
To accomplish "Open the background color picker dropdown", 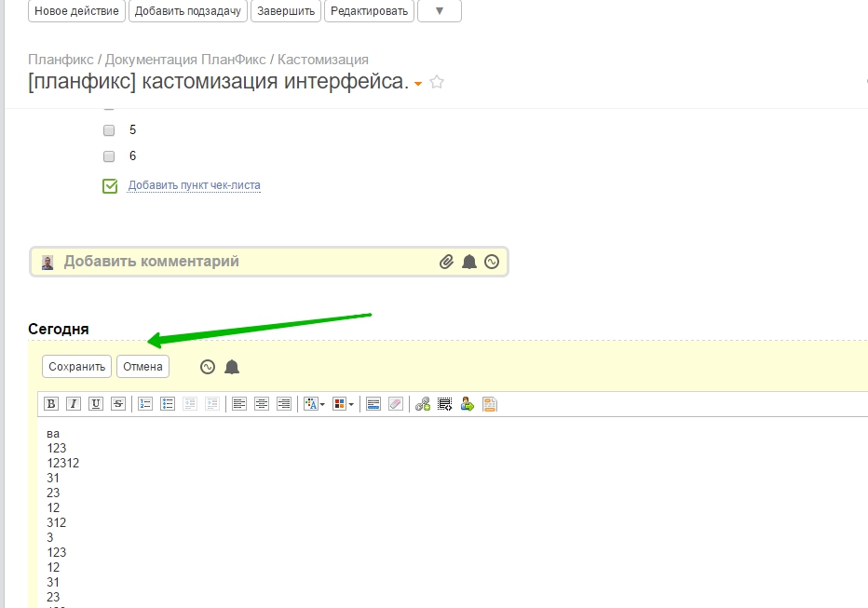I will point(343,404).
